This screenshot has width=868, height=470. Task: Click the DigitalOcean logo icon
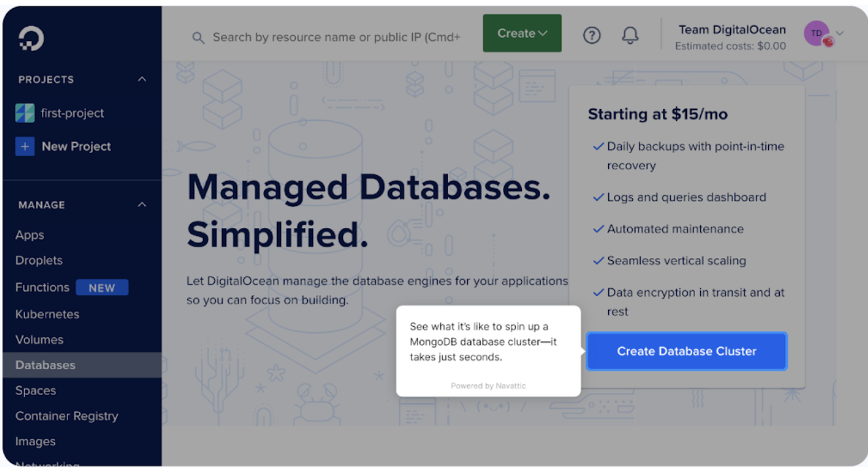[x=31, y=39]
